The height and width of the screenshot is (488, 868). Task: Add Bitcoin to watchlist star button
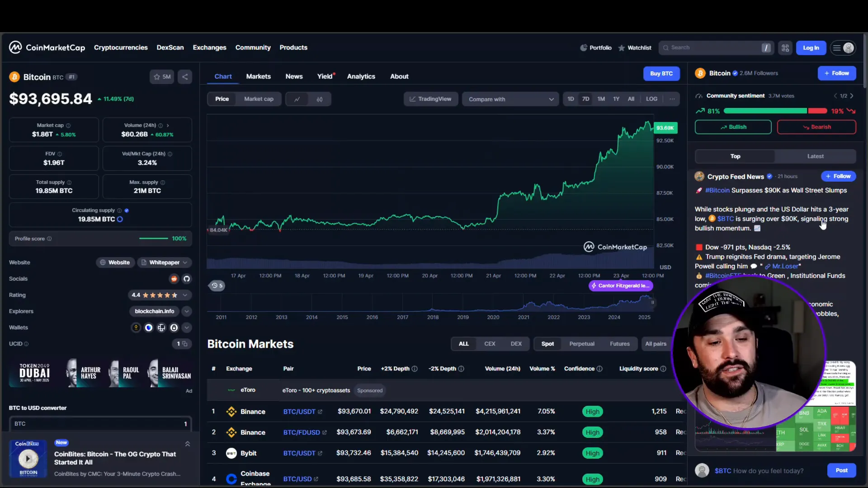(x=162, y=77)
